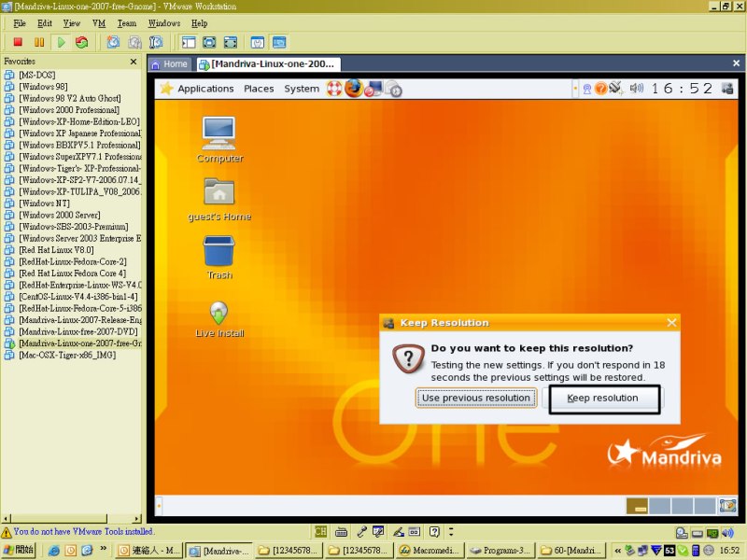Click the VMware Tools not installed warning
747x560 pixels.
pos(78,531)
